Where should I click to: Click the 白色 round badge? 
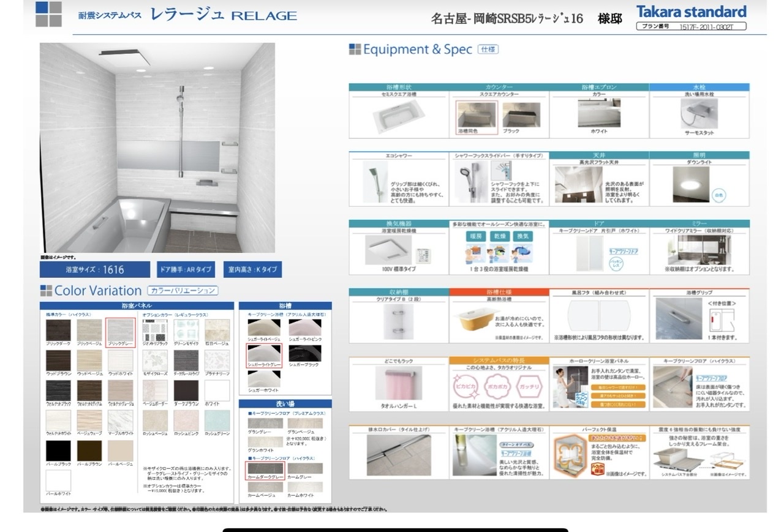719,195
